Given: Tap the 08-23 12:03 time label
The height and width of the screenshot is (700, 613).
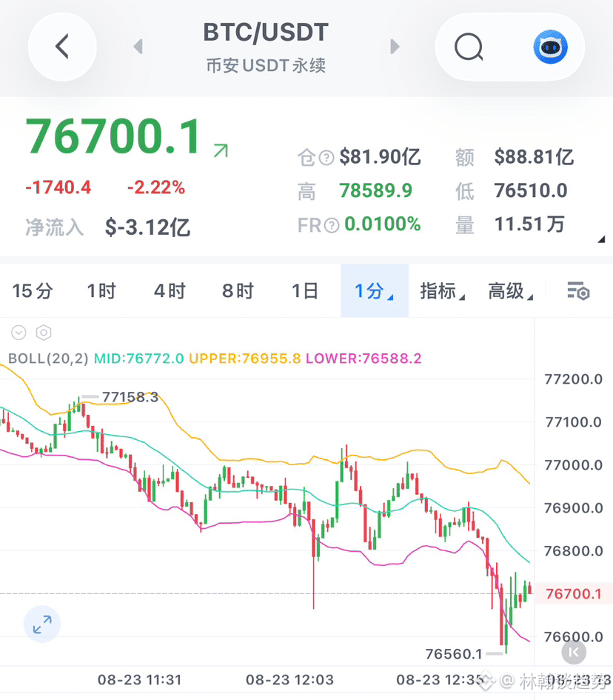Looking at the screenshot, I should [289, 680].
